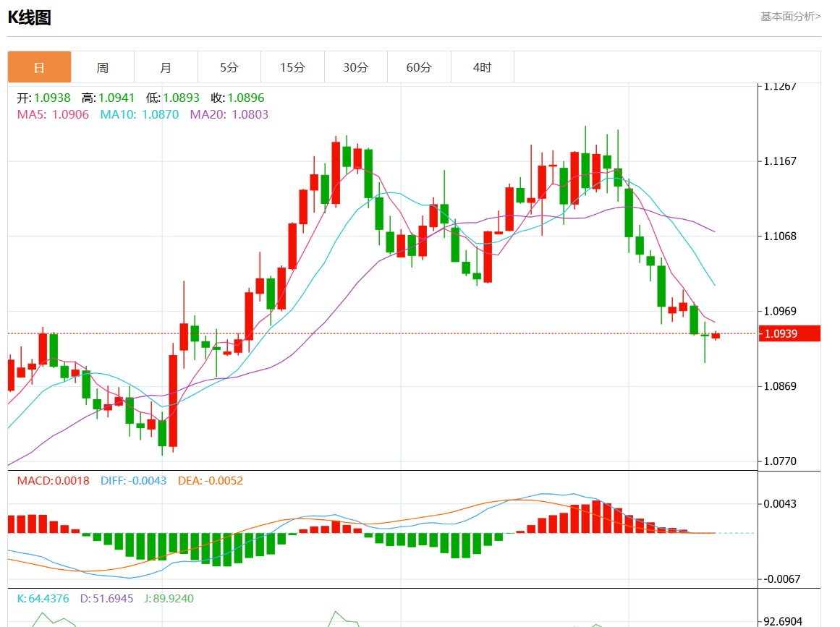Click the DIFF:-0.0043 label

tap(133, 481)
